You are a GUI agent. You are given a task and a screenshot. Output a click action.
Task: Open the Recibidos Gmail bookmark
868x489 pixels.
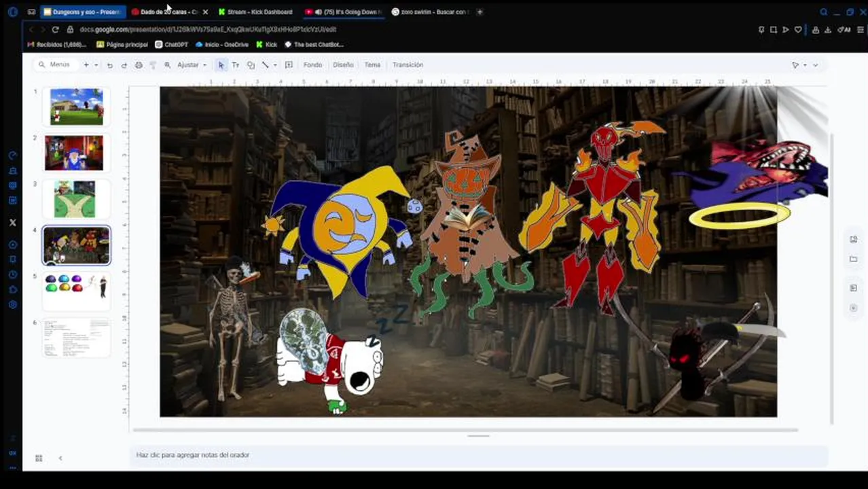tap(56, 44)
